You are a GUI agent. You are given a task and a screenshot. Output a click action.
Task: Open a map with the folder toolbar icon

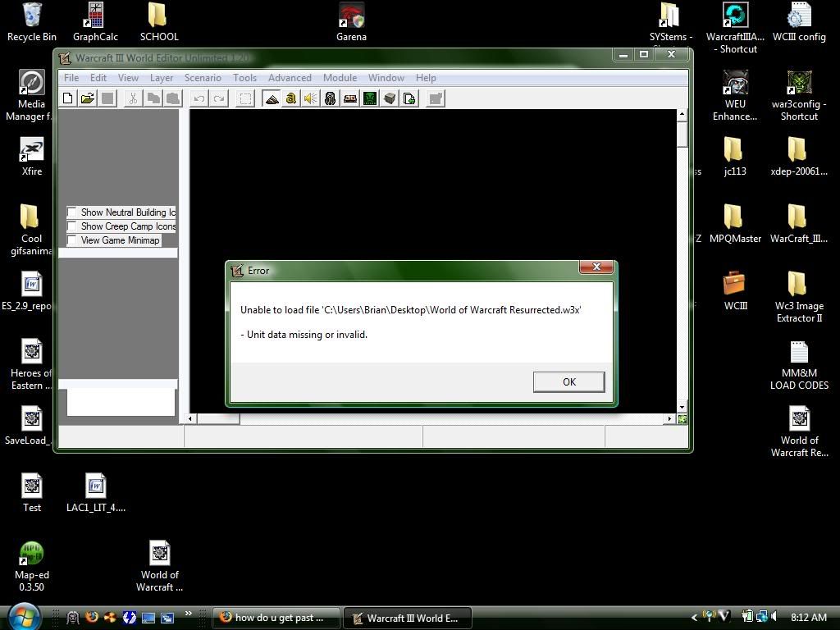87,98
